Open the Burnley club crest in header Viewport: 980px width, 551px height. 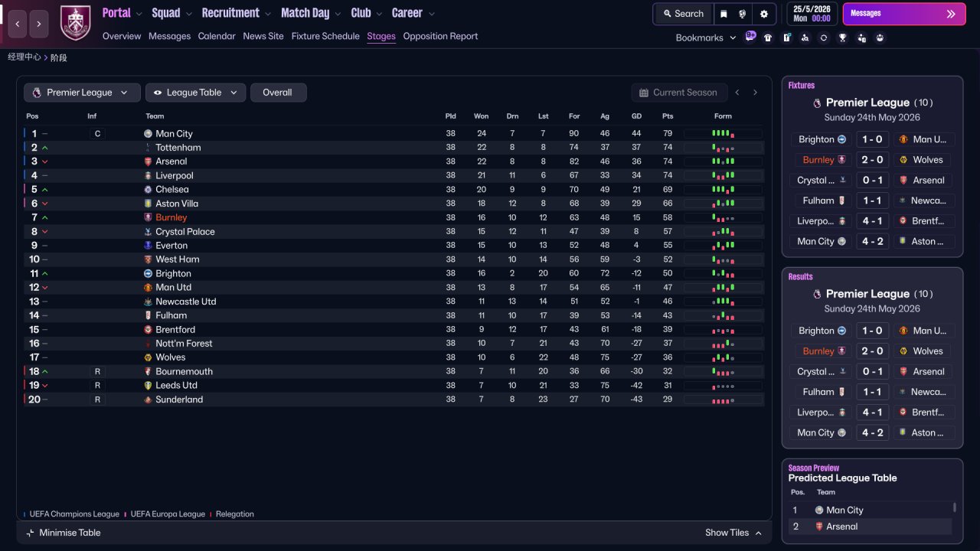[75, 23]
